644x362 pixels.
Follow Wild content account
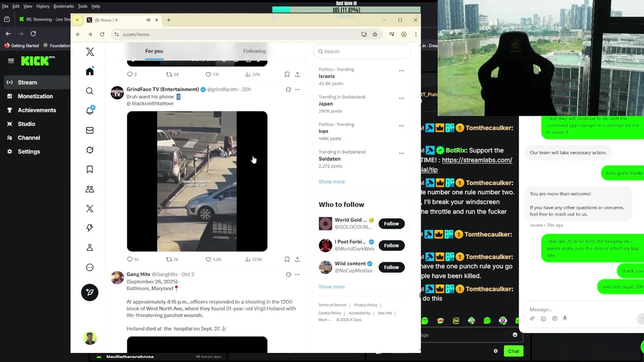(391, 267)
